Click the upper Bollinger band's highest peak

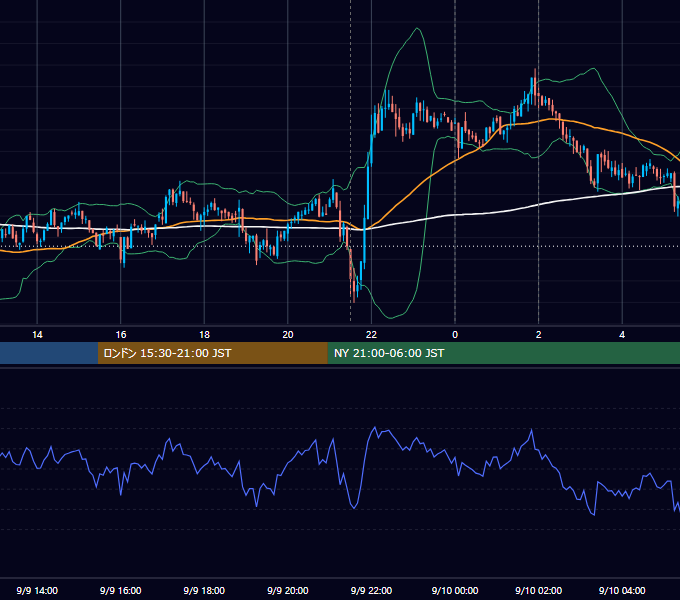point(417,29)
